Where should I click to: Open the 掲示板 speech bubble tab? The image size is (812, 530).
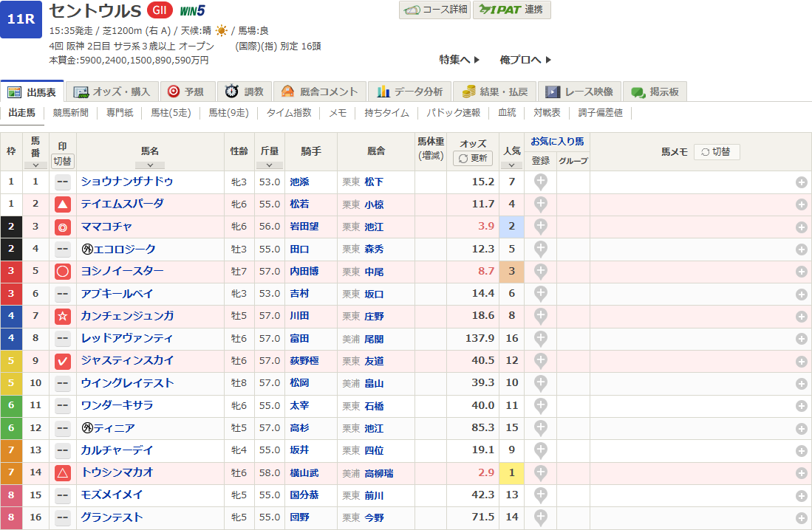[655, 92]
